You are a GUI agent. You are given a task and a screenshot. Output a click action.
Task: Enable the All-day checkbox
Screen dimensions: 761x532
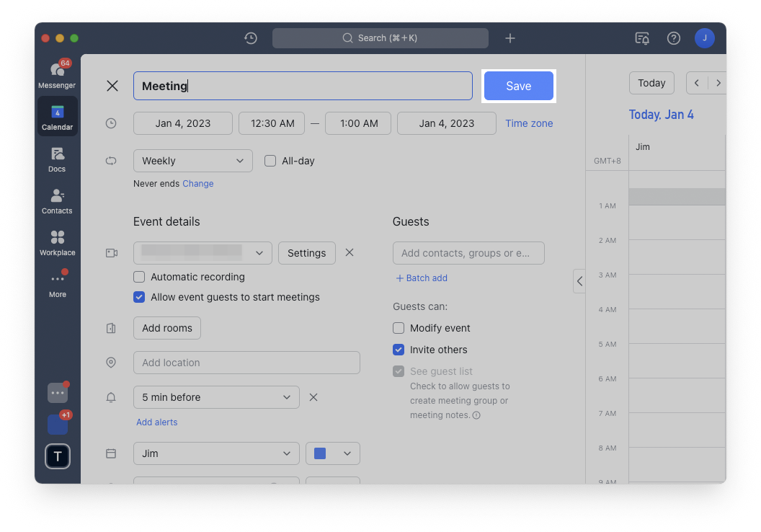click(x=270, y=161)
